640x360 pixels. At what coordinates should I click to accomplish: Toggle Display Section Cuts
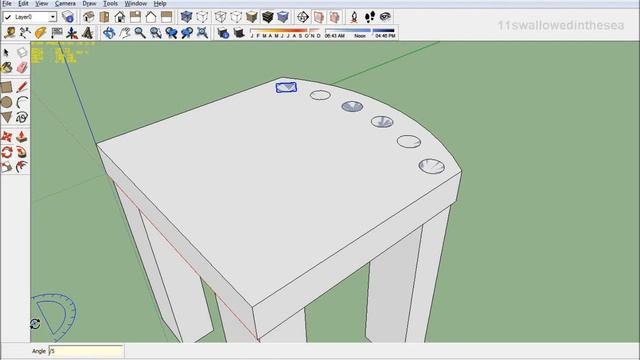point(334,17)
